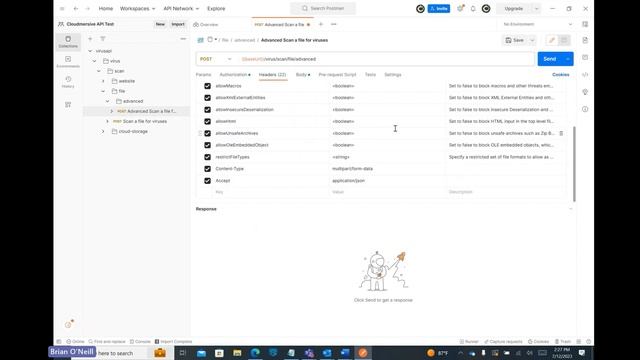The image size is (640, 360).
Task: Open the notifications bell
Action: point(473,9)
